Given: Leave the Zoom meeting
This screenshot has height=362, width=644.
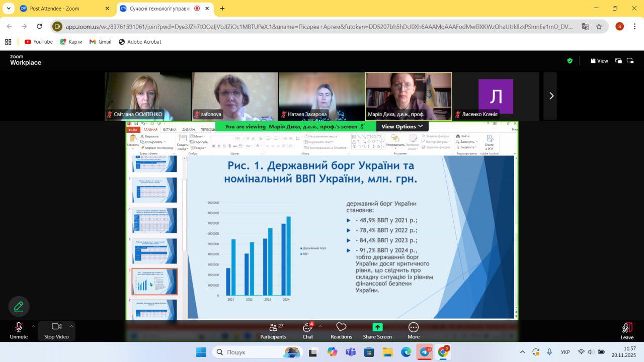Looking at the screenshot, I should click(x=627, y=331).
